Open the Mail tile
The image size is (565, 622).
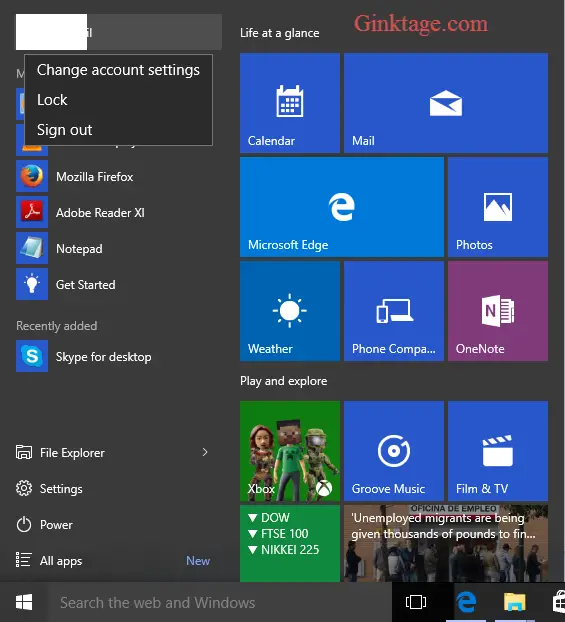(446, 103)
